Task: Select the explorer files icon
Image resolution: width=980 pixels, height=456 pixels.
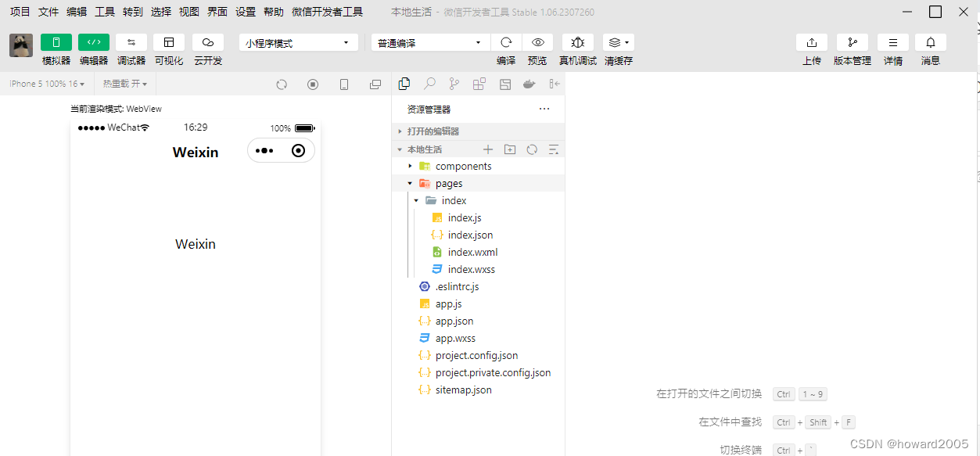Action: coord(404,84)
